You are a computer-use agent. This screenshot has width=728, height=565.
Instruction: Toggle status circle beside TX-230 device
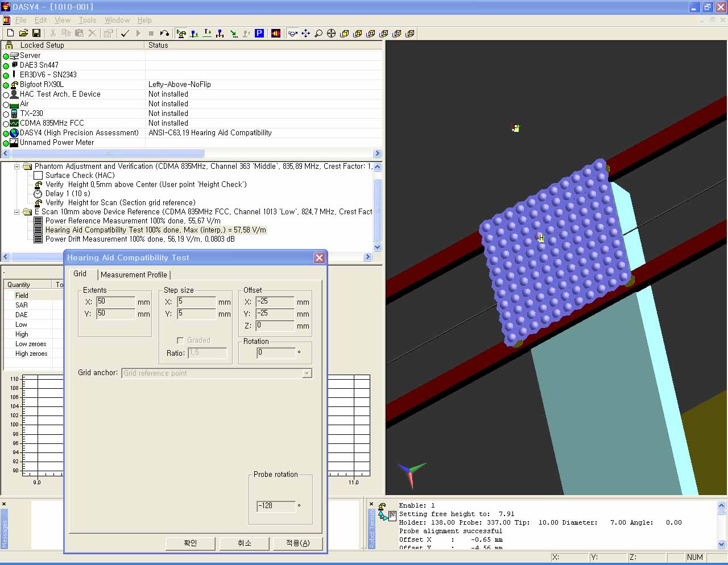click(x=6, y=114)
